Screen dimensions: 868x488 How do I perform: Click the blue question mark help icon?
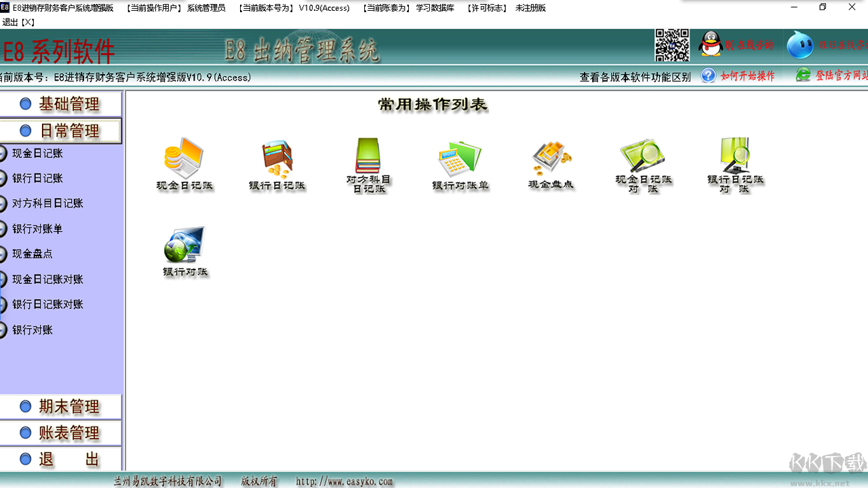(x=709, y=75)
